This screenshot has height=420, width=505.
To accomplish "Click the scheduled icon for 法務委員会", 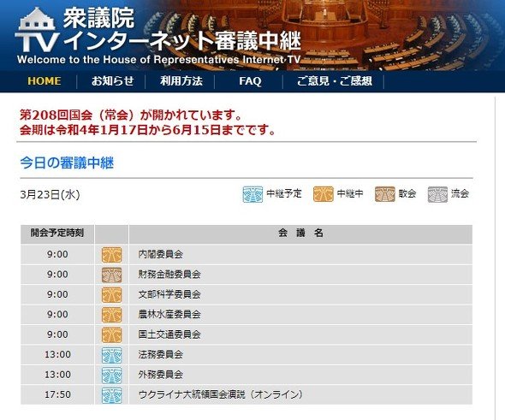I will pyautogui.click(x=111, y=355).
